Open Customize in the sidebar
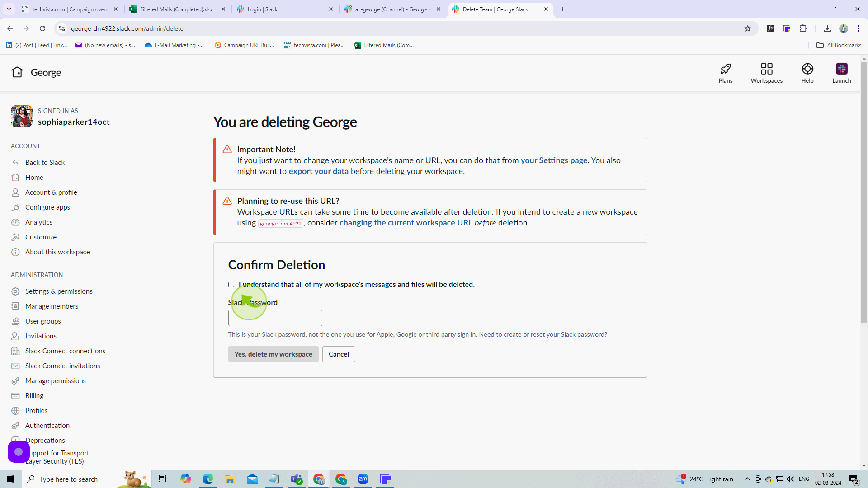 pos(41,237)
